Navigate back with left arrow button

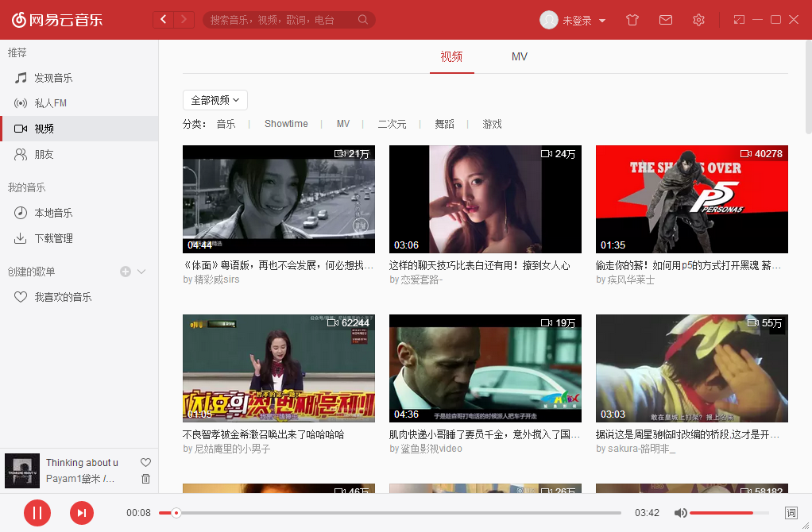[x=164, y=20]
